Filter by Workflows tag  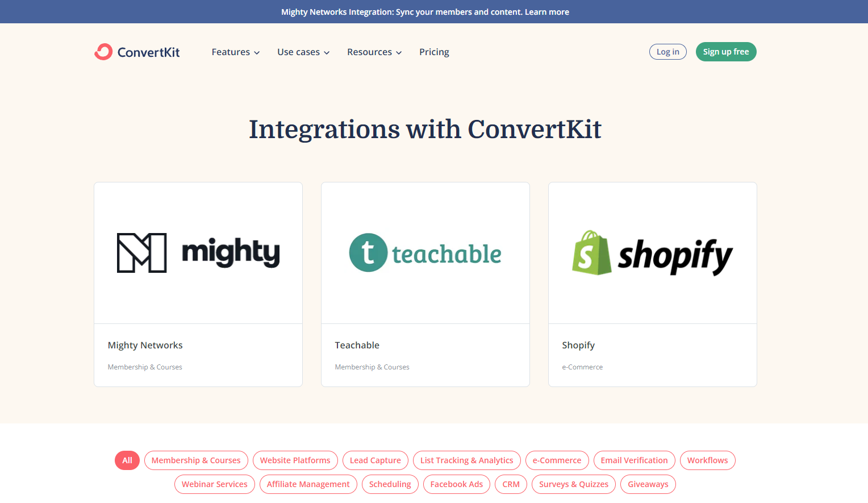click(x=708, y=460)
